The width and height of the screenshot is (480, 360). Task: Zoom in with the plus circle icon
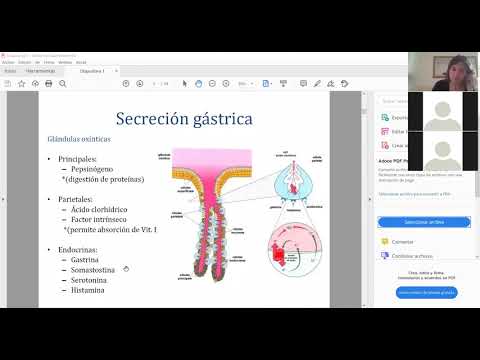[x=226, y=84]
